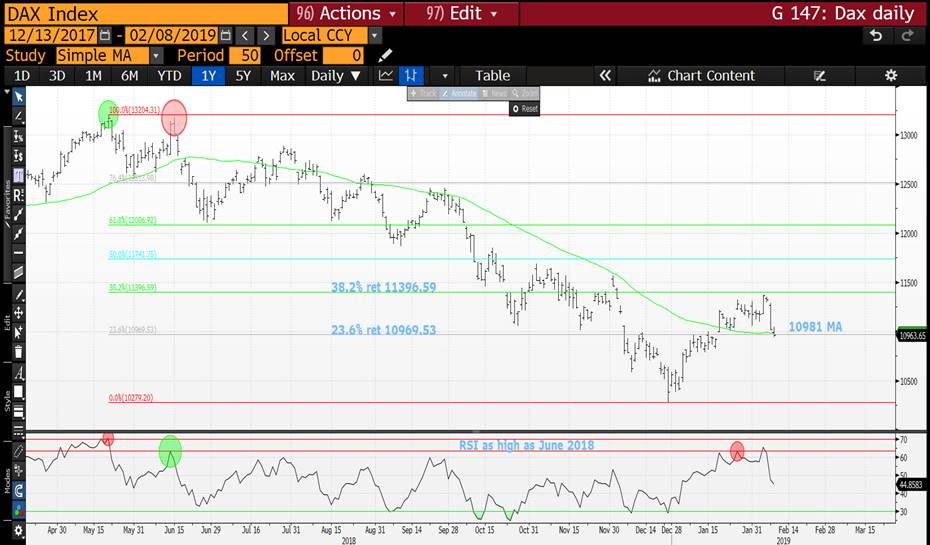Go to the previous date range
This screenshot has width=930, height=545.
(245, 35)
